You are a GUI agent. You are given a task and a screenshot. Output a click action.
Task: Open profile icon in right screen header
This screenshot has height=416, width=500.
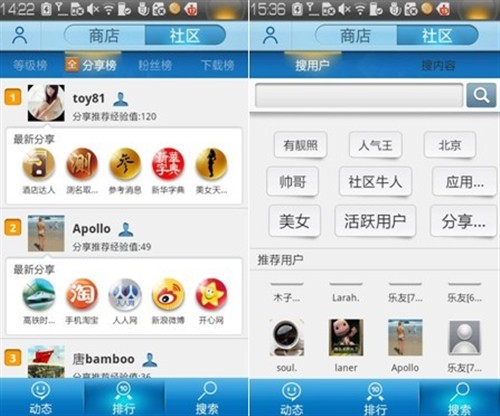tap(270, 36)
